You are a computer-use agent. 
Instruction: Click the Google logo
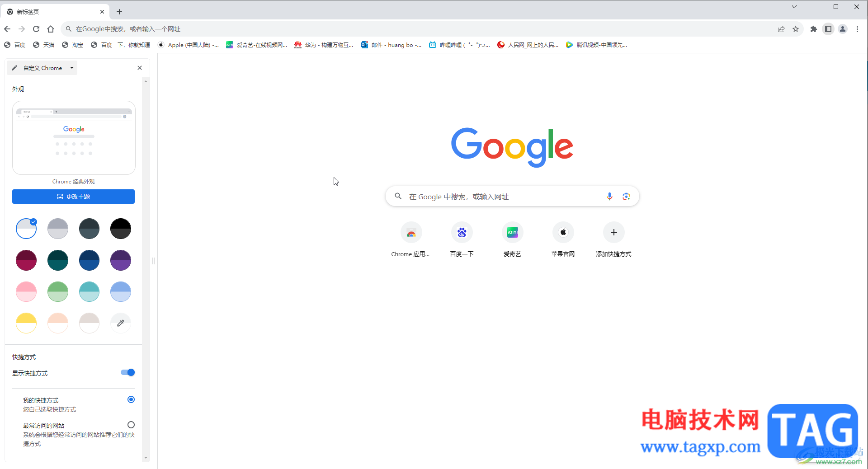coord(512,147)
